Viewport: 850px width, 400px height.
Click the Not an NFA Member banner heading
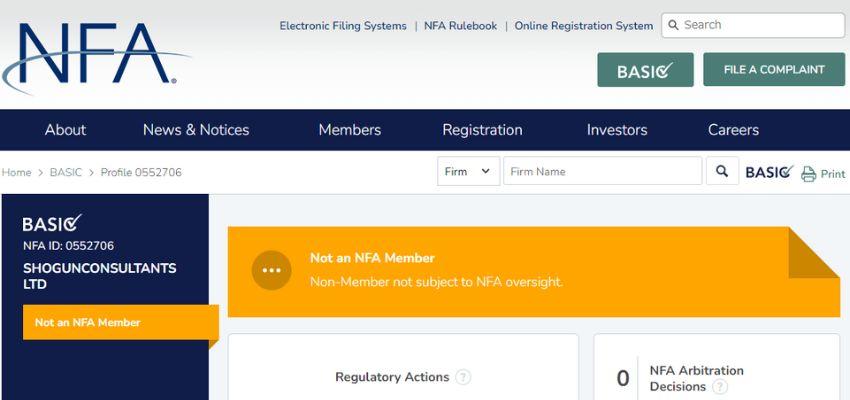[x=372, y=258]
